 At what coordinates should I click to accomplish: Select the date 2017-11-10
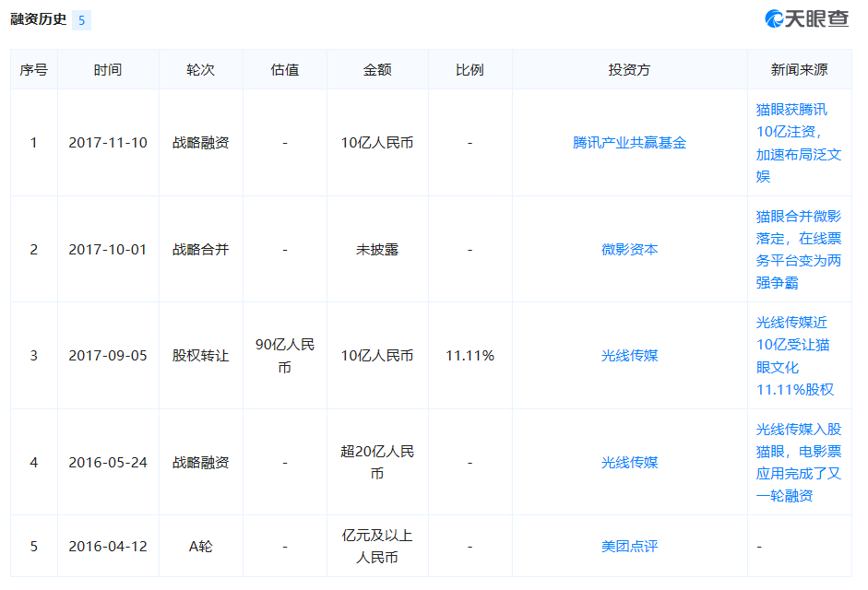(108, 143)
